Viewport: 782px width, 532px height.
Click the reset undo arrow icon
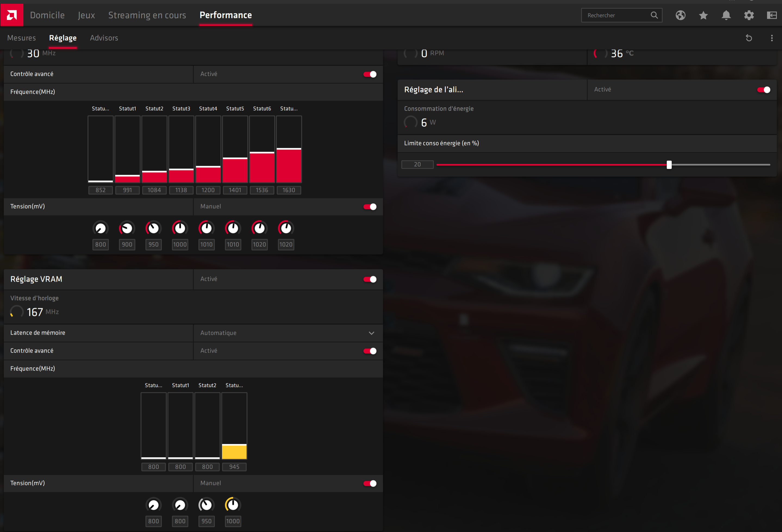pos(749,38)
